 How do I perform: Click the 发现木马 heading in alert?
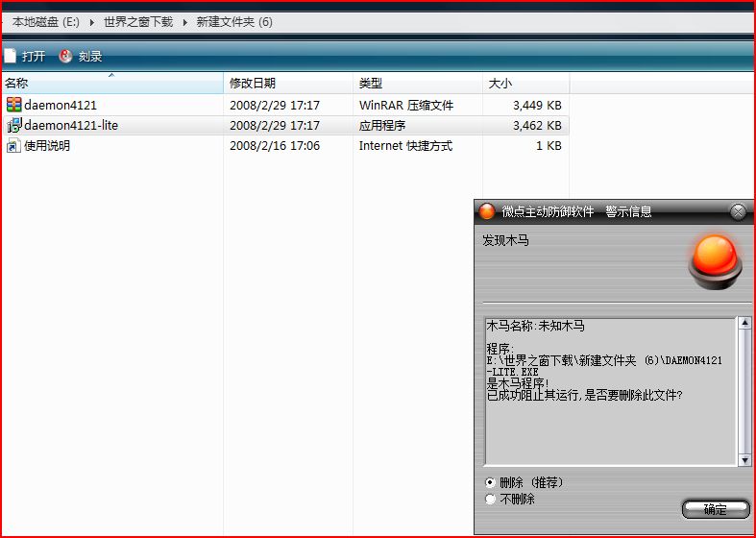[505, 240]
